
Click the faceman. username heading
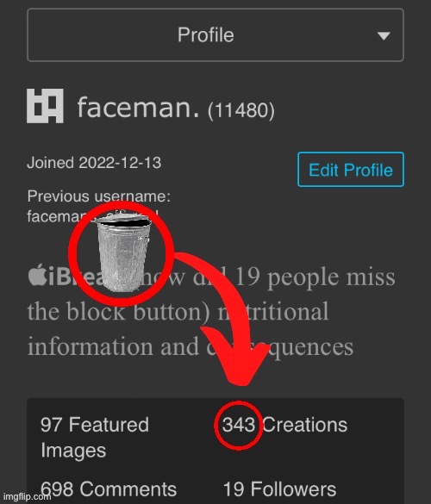pyautogui.click(x=138, y=108)
